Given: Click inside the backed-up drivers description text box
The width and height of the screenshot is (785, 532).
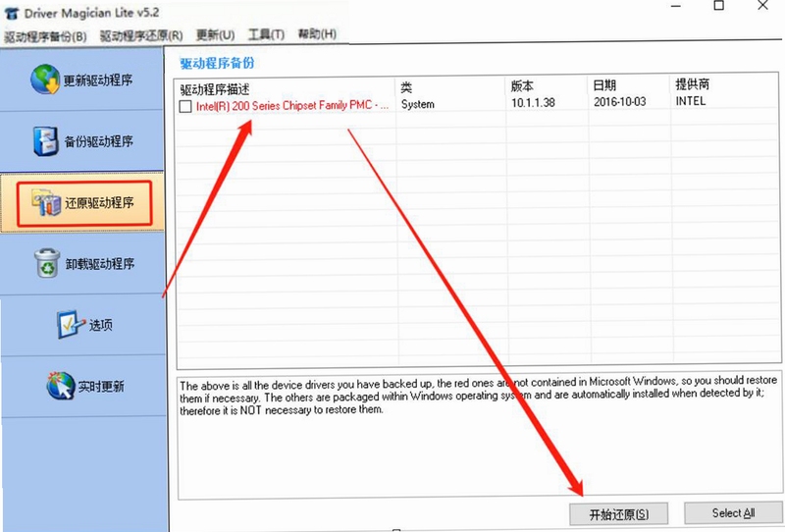Looking at the screenshot, I should click(479, 436).
